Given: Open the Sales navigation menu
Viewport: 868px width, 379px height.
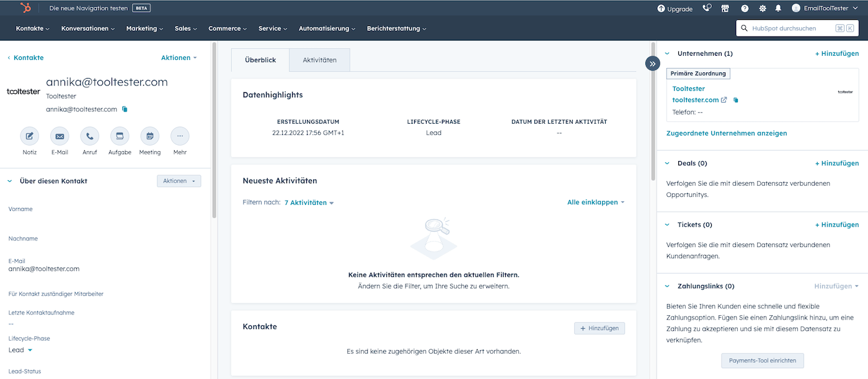Looking at the screenshot, I should [x=186, y=28].
